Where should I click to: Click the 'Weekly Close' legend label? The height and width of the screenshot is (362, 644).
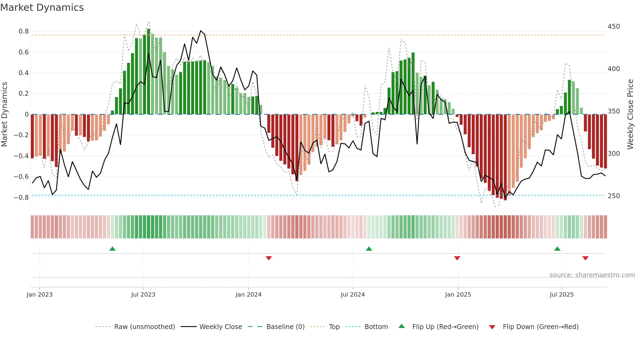[221, 327]
